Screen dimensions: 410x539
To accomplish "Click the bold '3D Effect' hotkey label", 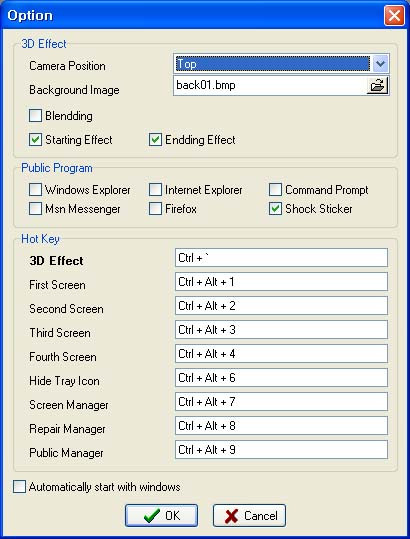I will pos(56,261).
